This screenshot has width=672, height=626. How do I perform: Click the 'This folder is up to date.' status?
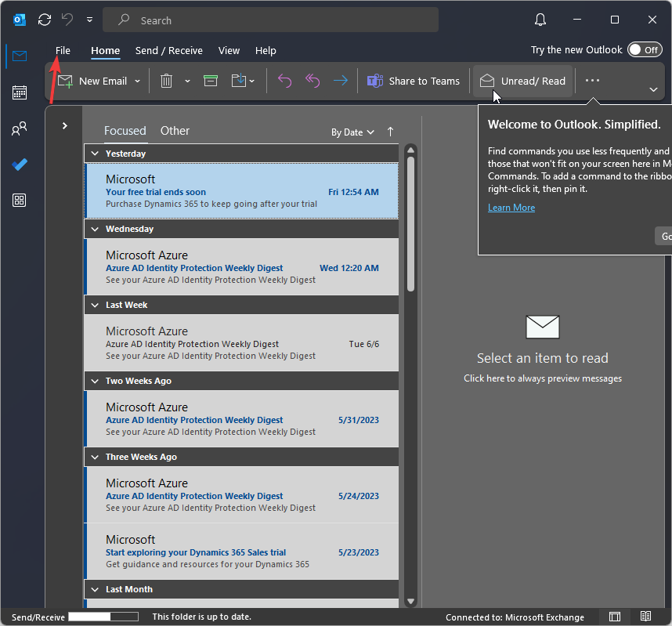pyautogui.click(x=202, y=617)
